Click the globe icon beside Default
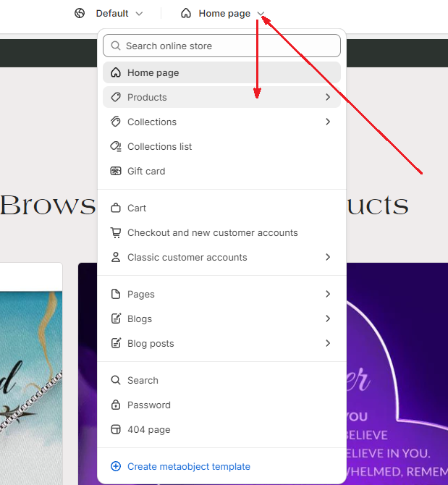The height and width of the screenshot is (485, 448). (80, 13)
